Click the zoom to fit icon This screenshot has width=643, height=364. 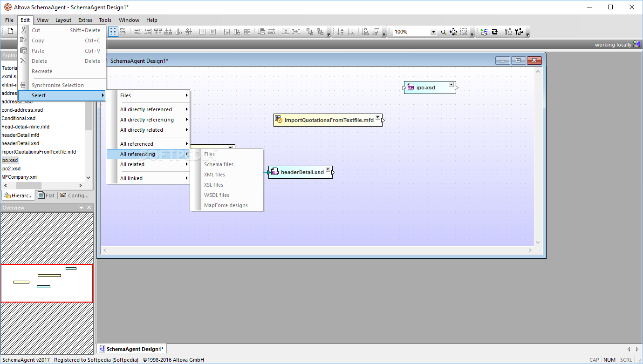click(x=453, y=32)
